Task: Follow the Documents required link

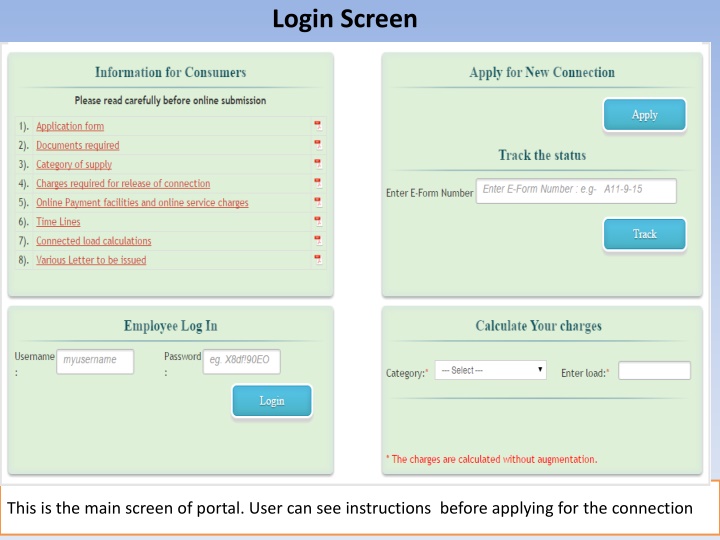Action: click(x=78, y=145)
